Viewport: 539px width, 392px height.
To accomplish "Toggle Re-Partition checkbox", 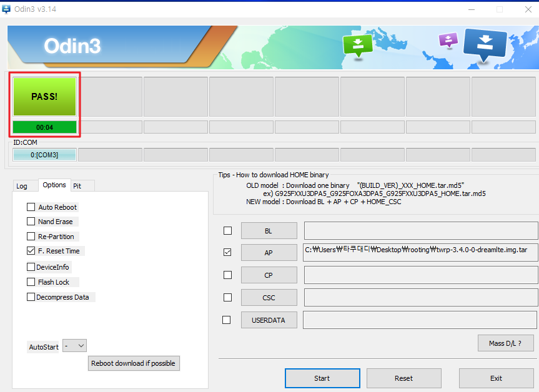I will point(31,237).
